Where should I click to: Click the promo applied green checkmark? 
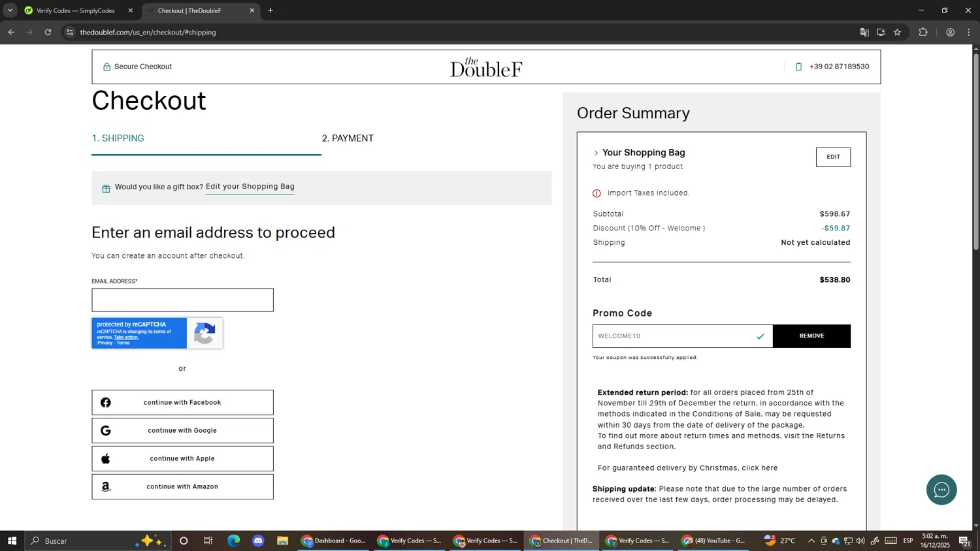click(760, 337)
